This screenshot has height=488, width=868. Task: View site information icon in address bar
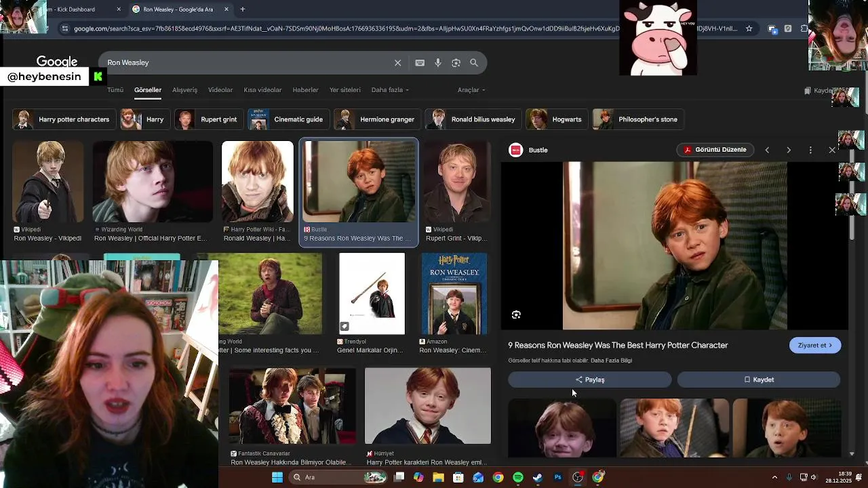pyautogui.click(x=64, y=28)
